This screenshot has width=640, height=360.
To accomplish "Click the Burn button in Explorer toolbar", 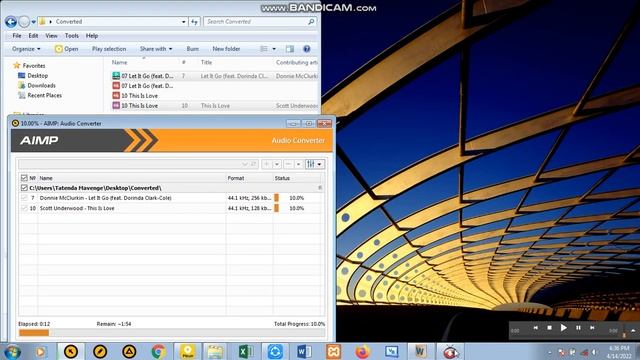I will pos(193,49).
